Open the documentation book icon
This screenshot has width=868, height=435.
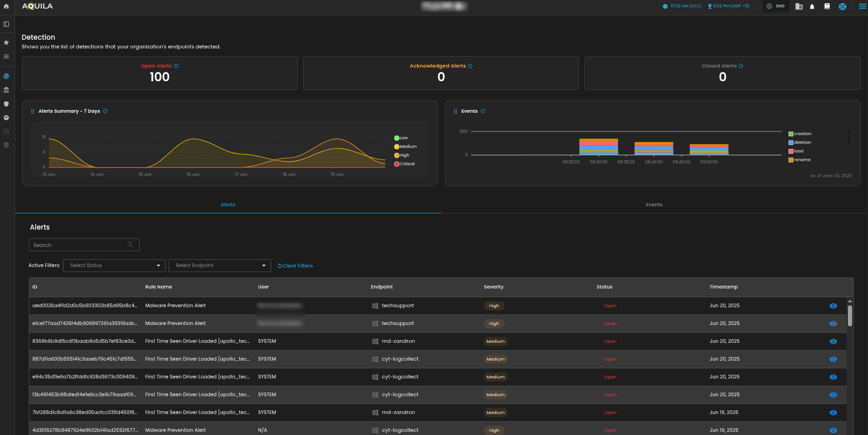827,6
